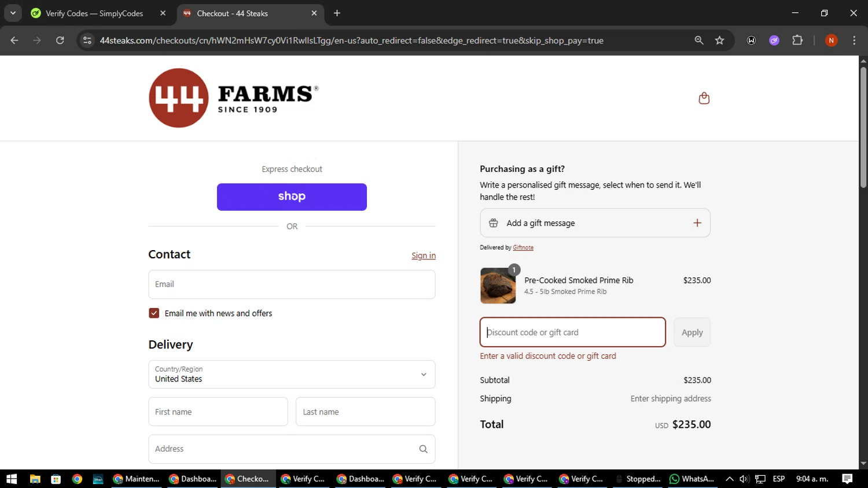Click the search magnifier in Address field
Image resolution: width=868 pixels, height=488 pixels.
[x=423, y=449]
